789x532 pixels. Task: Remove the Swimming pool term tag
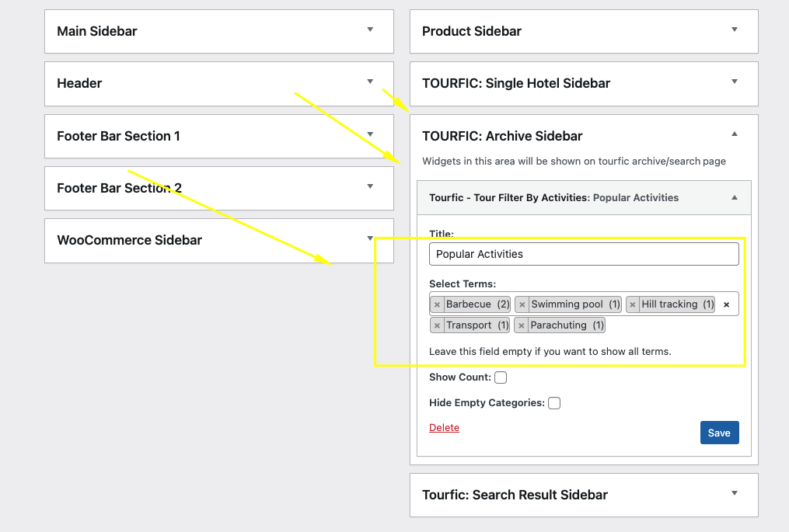tap(522, 304)
